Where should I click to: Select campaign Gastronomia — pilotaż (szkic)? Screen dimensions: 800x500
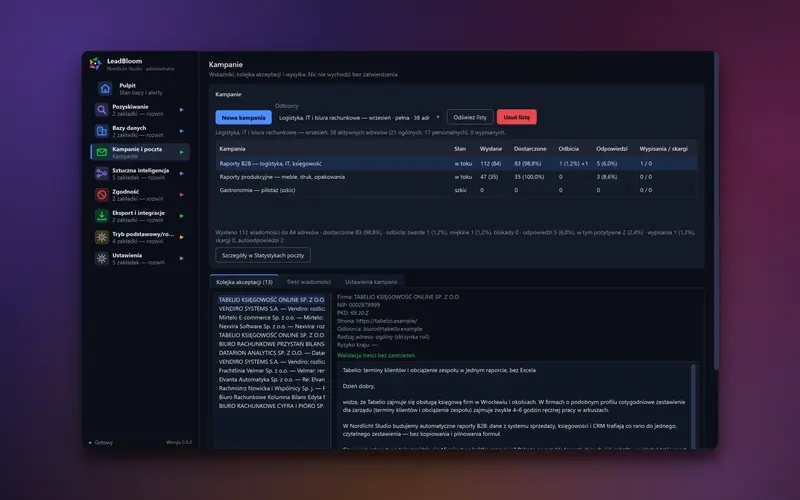point(456,190)
